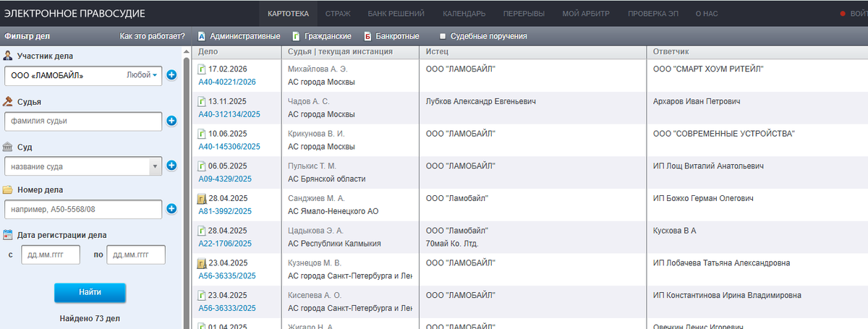Viewport: 868px width, 329px height.
Task: Click civil case icon for A09-4329/2025
Action: (x=202, y=166)
